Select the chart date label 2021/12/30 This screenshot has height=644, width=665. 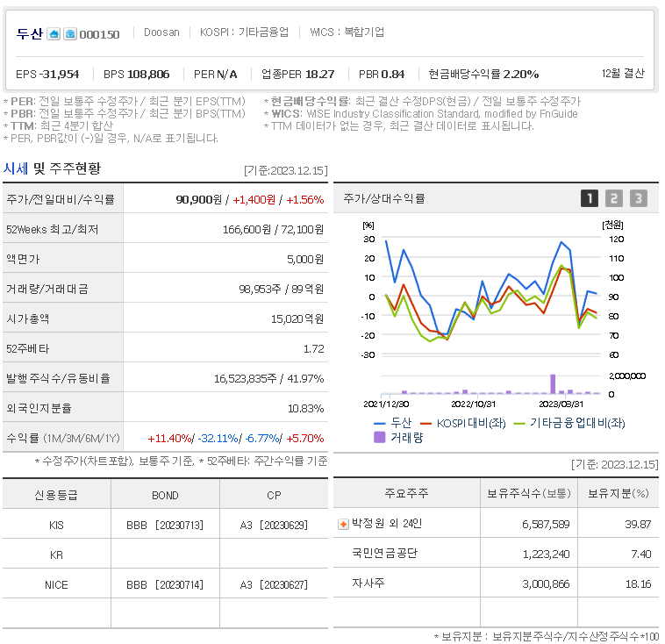pyautogui.click(x=386, y=404)
